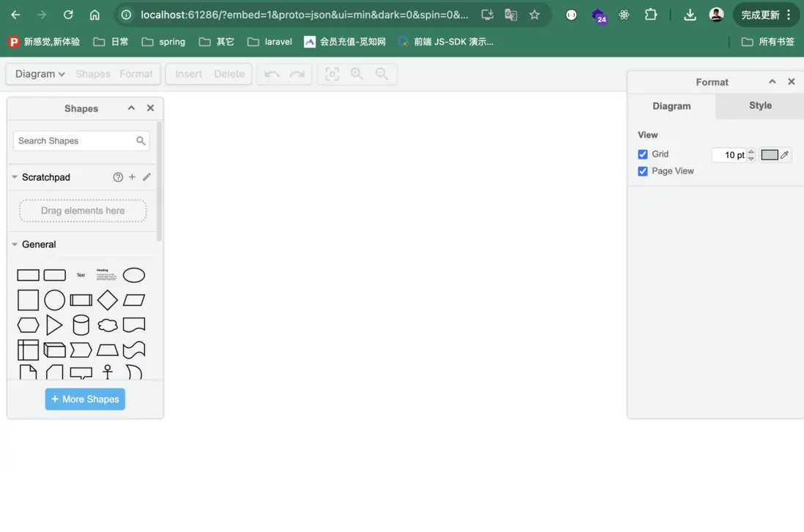Reload the page in browser

tap(67, 15)
